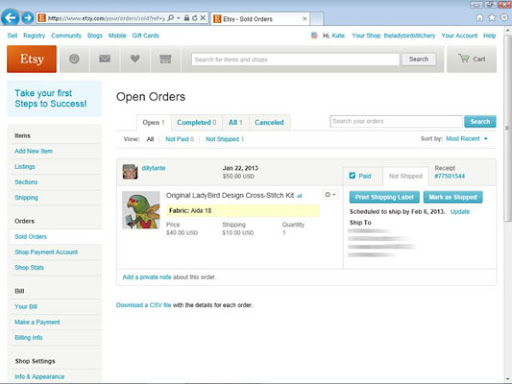Open the shopping Cart
This screenshot has height=384, width=512.
472,59
